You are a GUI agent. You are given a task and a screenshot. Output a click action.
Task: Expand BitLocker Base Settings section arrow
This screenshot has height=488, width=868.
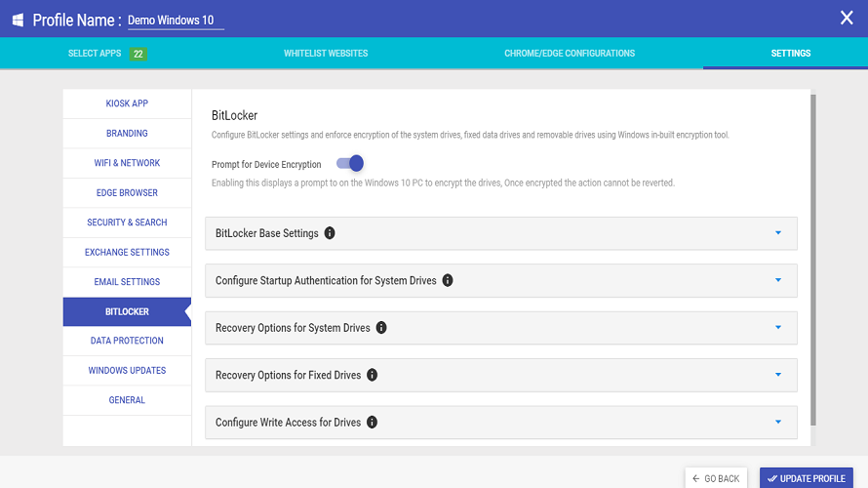click(x=777, y=233)
